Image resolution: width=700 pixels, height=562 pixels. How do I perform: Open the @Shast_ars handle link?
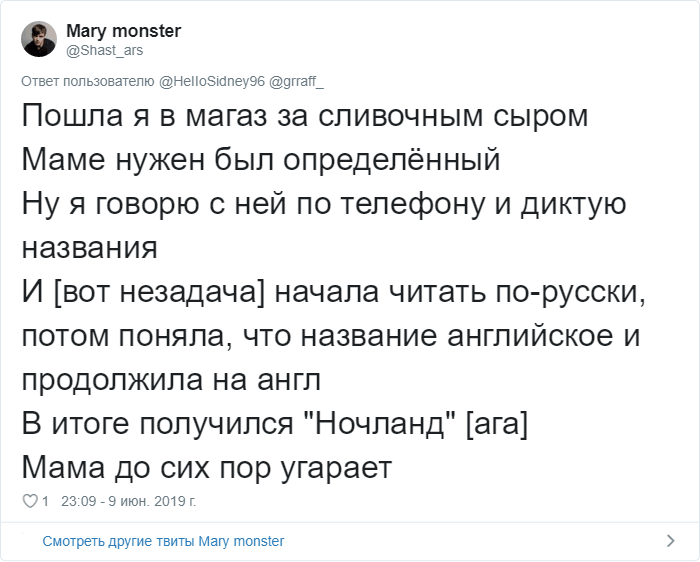click(104, 50)
